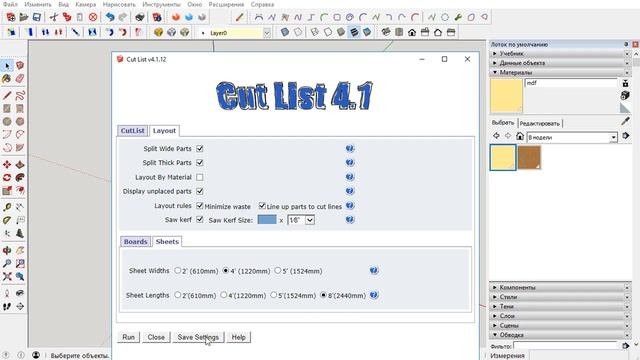Switch to the CutList tab
Viewport: 640px width, 360px height.
(133, 131)
